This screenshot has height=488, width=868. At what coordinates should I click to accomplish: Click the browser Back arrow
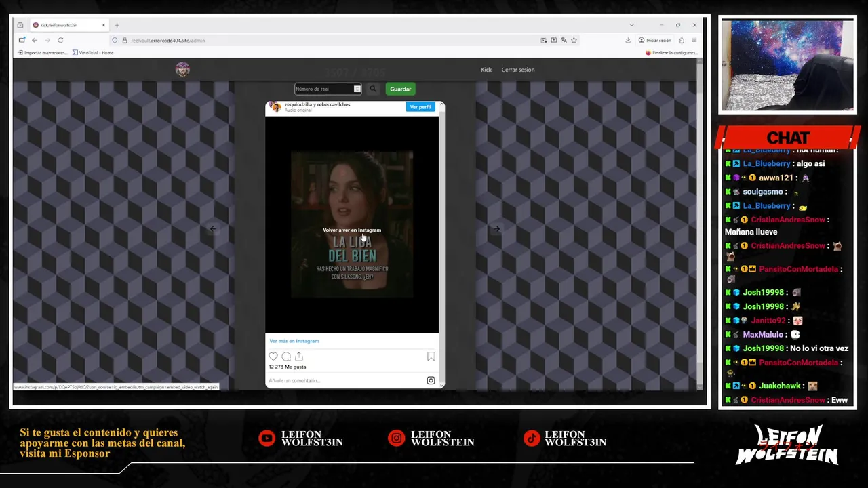[x=35, y=40]
